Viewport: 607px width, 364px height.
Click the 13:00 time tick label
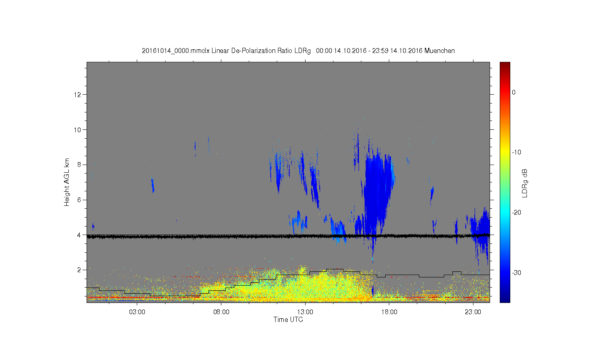tap(305, 312)
